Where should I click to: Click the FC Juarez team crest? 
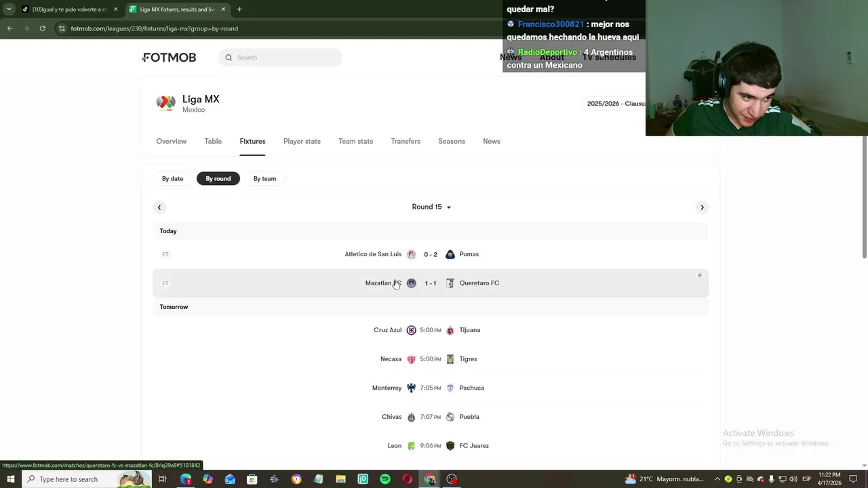[x=450, y=446]
